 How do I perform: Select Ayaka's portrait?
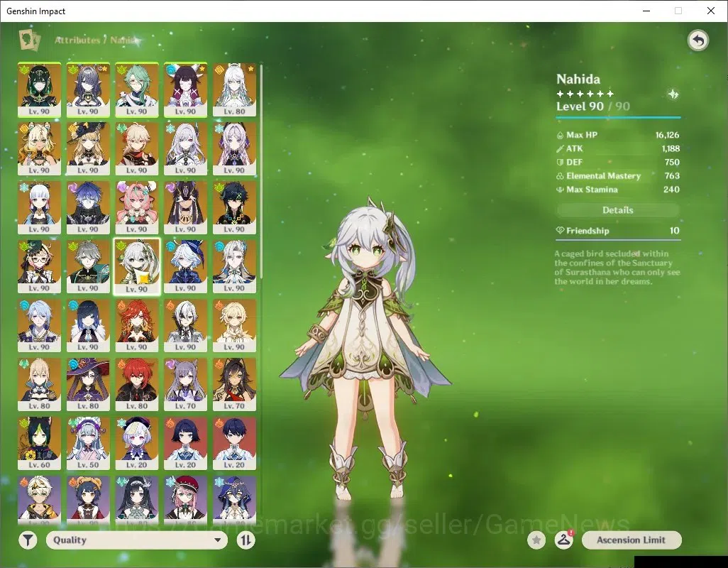[40, 208]
